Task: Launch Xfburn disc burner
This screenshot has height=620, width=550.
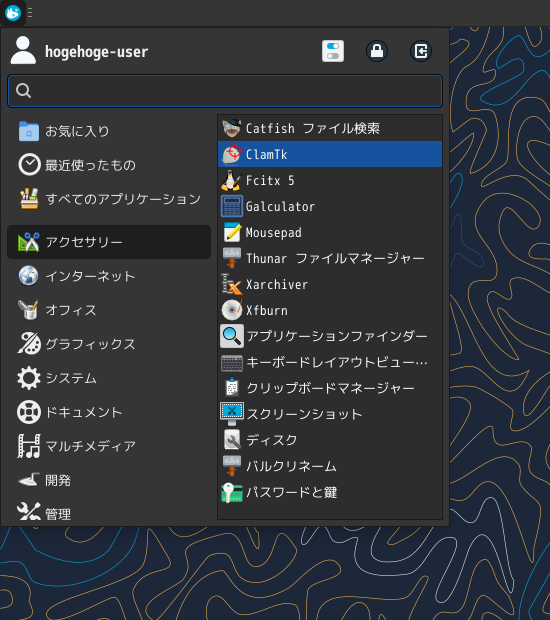Action: 330,310
